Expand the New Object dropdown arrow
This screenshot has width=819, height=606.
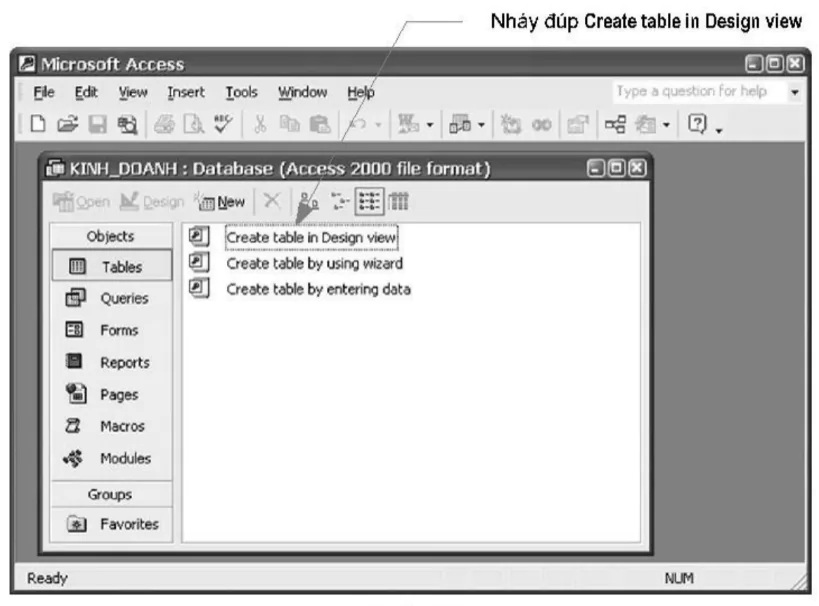pos(666,125)
